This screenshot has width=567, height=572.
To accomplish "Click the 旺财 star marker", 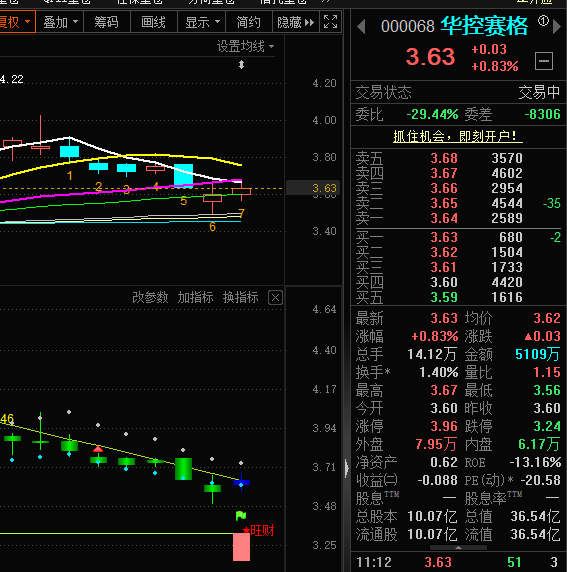I will coord(258,530).
